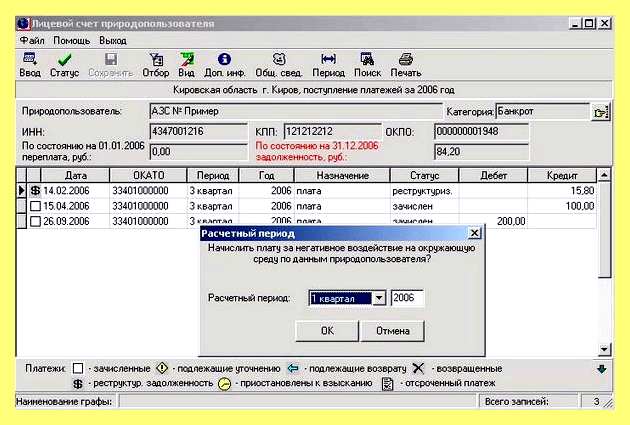
Task: Click the 26.09.2006 date cell
Action: point(75,221)
